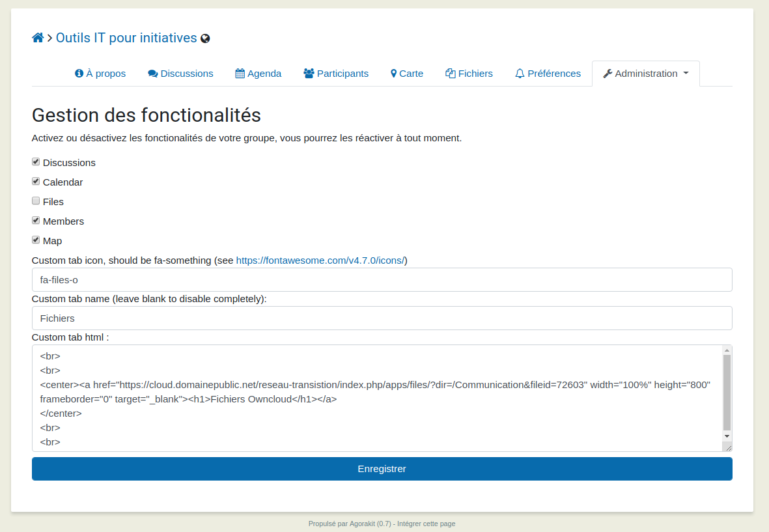Viewport: 769px width, 532px height.
Task: Click the info icon on À propos tab
Action: 79,74
